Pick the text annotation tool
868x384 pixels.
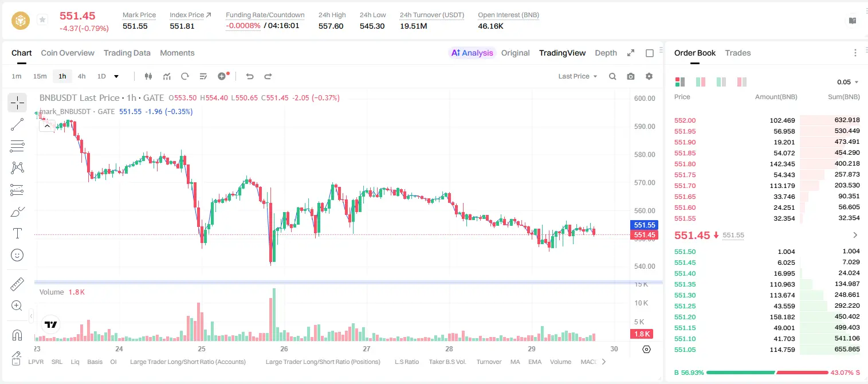(17, 233)
